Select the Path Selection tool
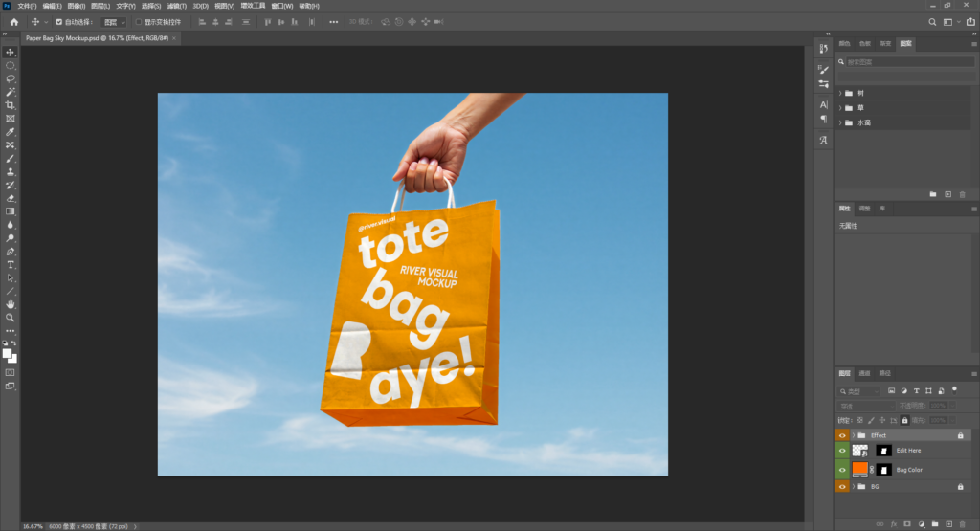Image resolution: width=980 pixels, height=531 pixels. (10, 278)
